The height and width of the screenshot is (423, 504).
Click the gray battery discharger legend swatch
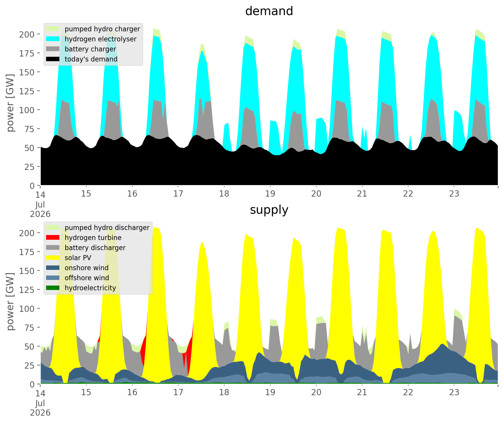point(53,248)
